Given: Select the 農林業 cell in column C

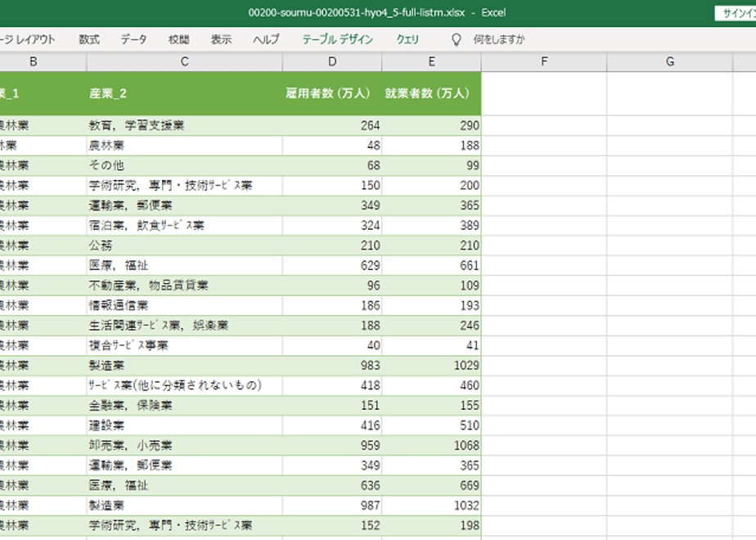Looking at the screenshot, I should pyautogui.click(x=184, y=146).
